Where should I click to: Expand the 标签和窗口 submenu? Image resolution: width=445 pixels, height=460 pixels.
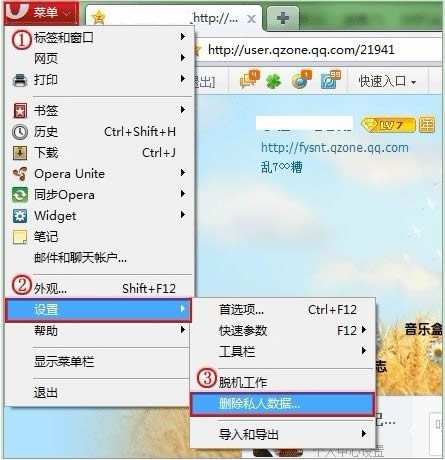pyautogui.click(x=99, y=37)
